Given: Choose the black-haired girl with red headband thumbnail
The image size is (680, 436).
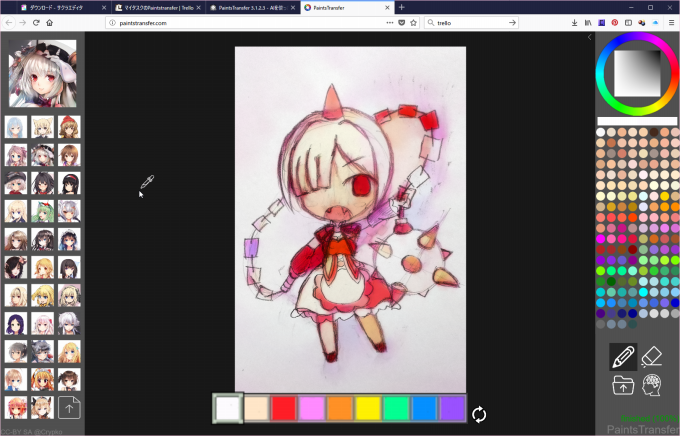Looking at the screenshot, I should pos(69,183).
